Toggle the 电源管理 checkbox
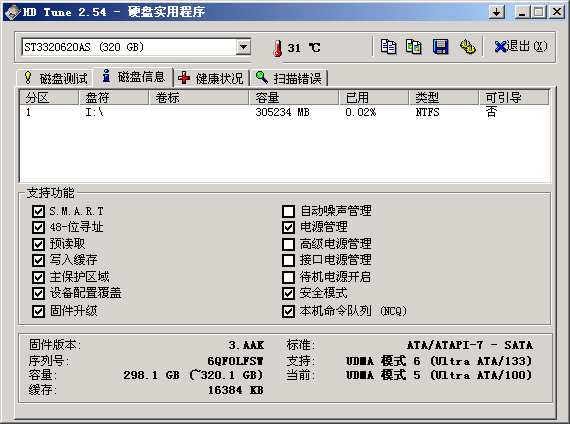The height and width of the screenshot is (424, 570). [x=288, y=227]
